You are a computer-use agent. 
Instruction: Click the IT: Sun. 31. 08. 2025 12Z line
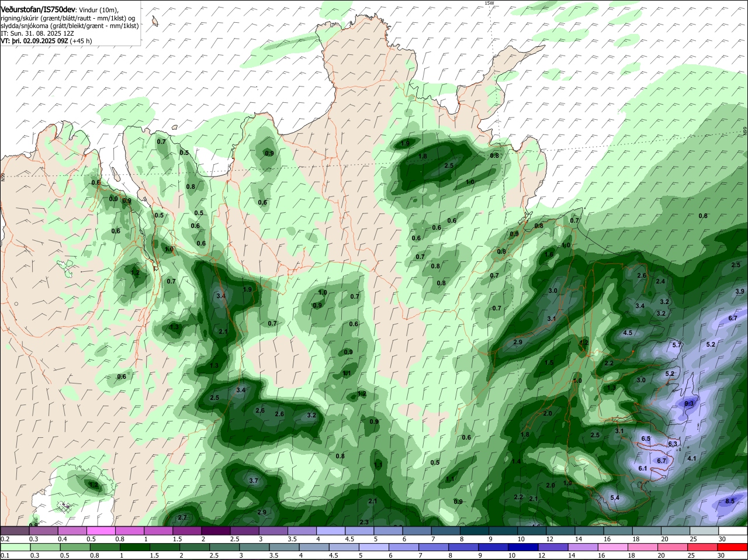pos(37,34)
